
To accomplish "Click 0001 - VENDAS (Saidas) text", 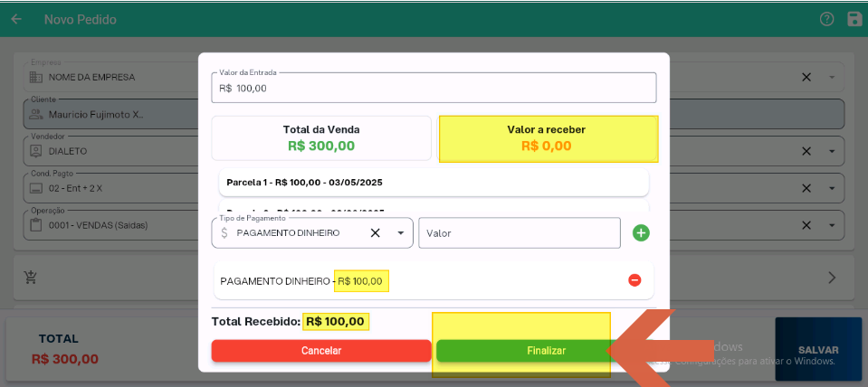I will pos(98,225).
